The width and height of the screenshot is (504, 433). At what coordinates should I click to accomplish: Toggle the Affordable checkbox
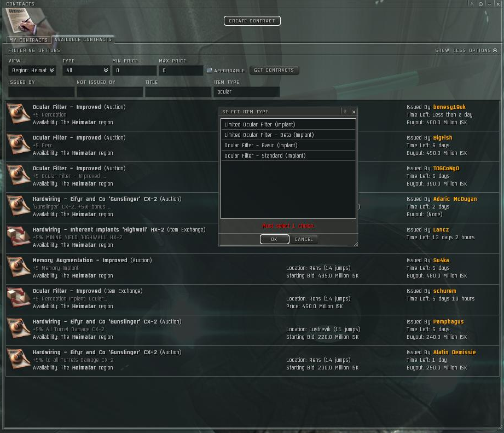coord(209,71)
